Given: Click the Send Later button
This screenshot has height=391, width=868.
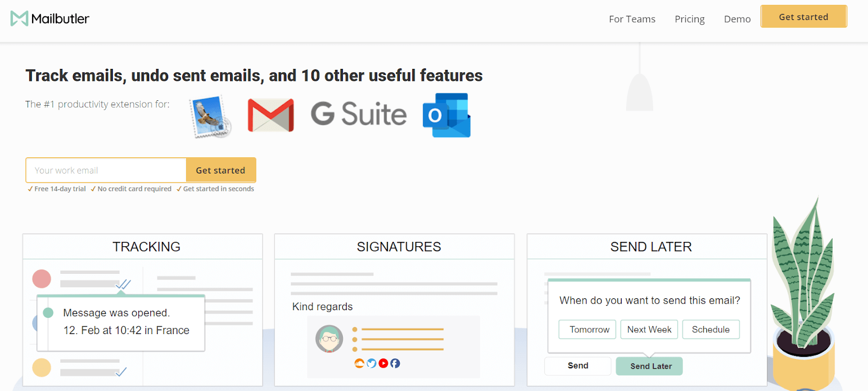Looking at the screenshot, I should (x=649, y=366).
